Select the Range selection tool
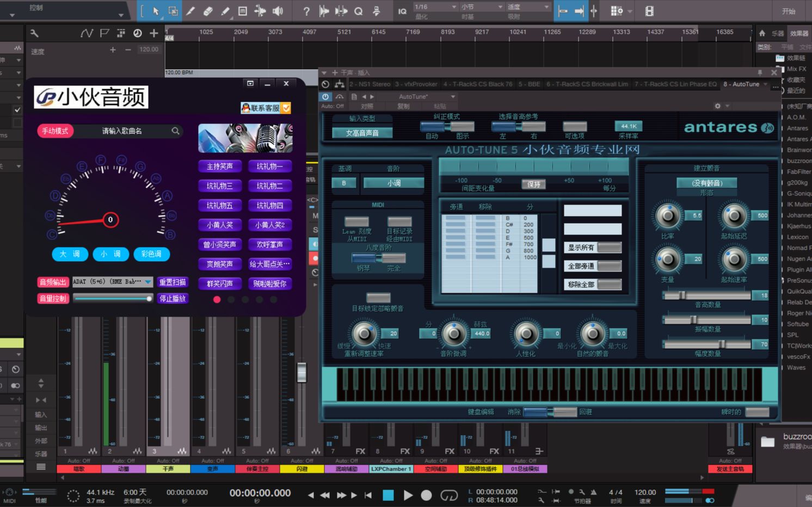This screenshot has height=507, width=812. (x=173, y=11)
